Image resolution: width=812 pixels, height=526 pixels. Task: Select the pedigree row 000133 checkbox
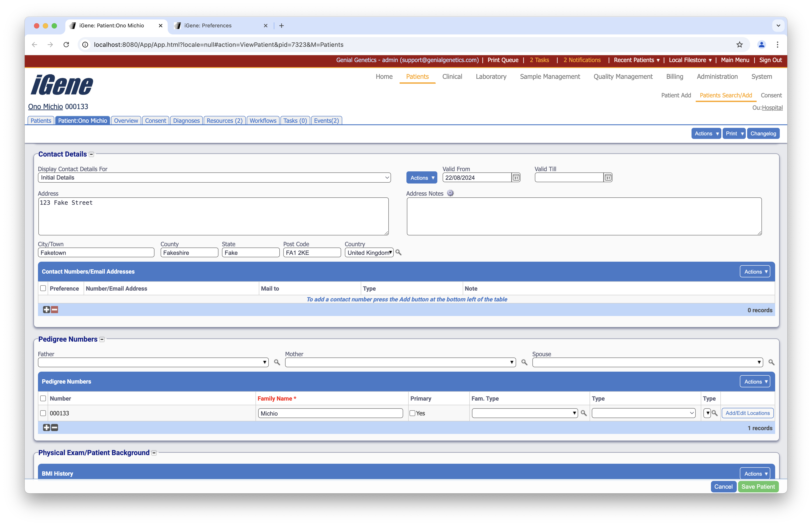point(43,413)
